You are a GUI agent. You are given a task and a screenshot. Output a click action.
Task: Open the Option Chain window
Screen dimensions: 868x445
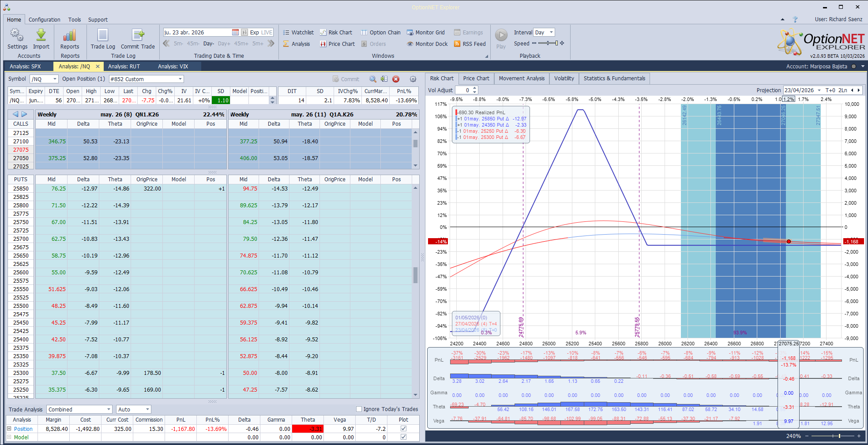pyautogui.click(x=380, y=32)
